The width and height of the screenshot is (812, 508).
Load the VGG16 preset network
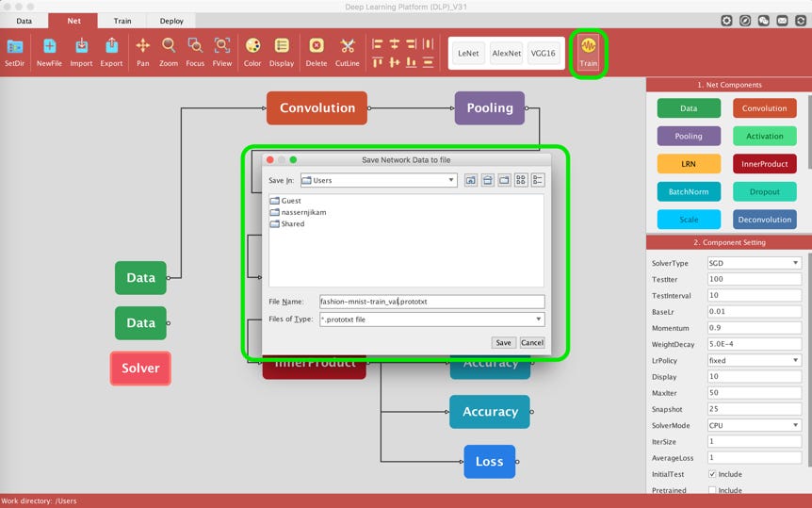(x=544, y=53)
